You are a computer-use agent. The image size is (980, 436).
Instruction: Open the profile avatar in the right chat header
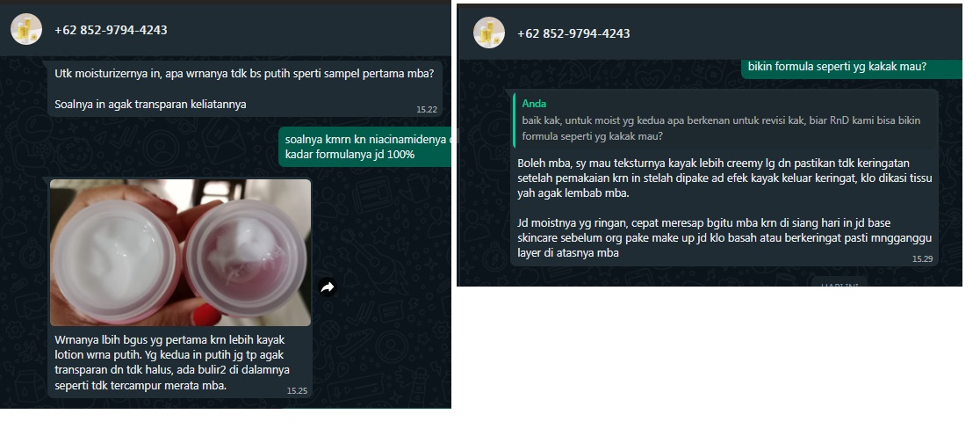pos(489,33)
